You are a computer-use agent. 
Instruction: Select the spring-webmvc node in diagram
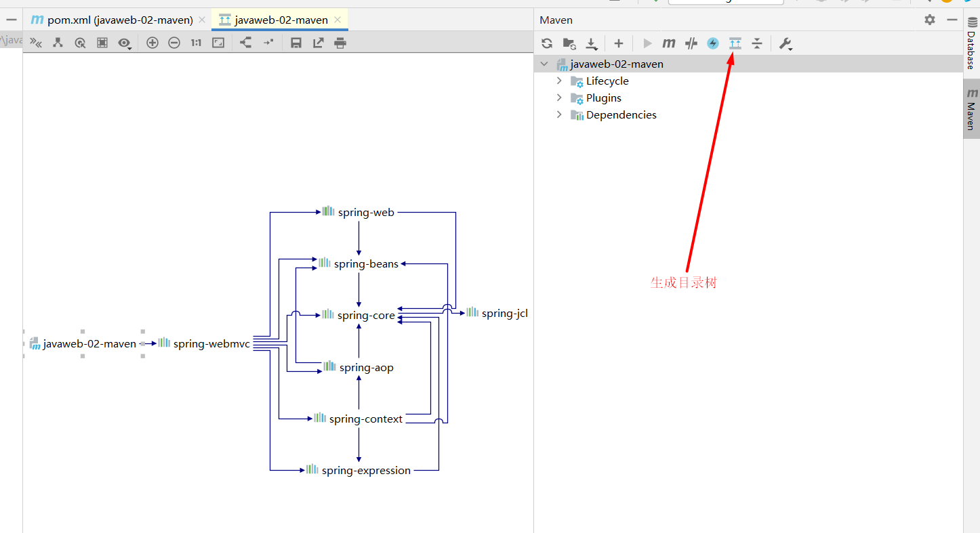204,343
